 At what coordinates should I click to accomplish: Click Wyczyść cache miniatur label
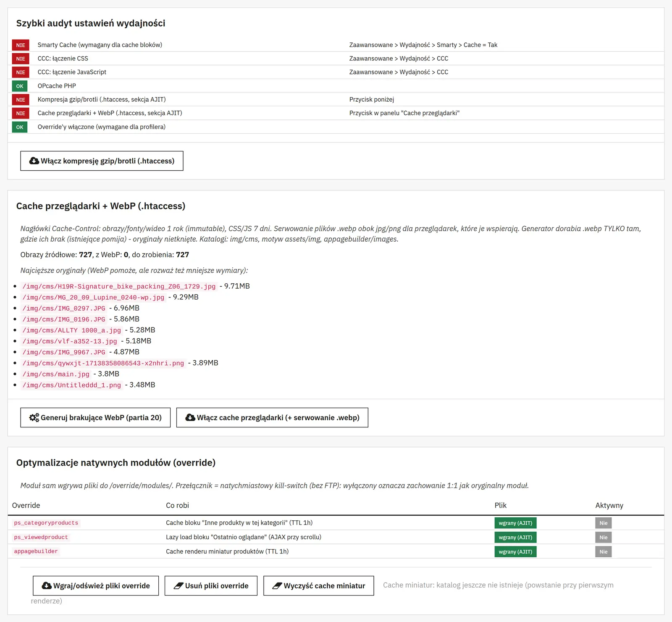tap(324, 586)
